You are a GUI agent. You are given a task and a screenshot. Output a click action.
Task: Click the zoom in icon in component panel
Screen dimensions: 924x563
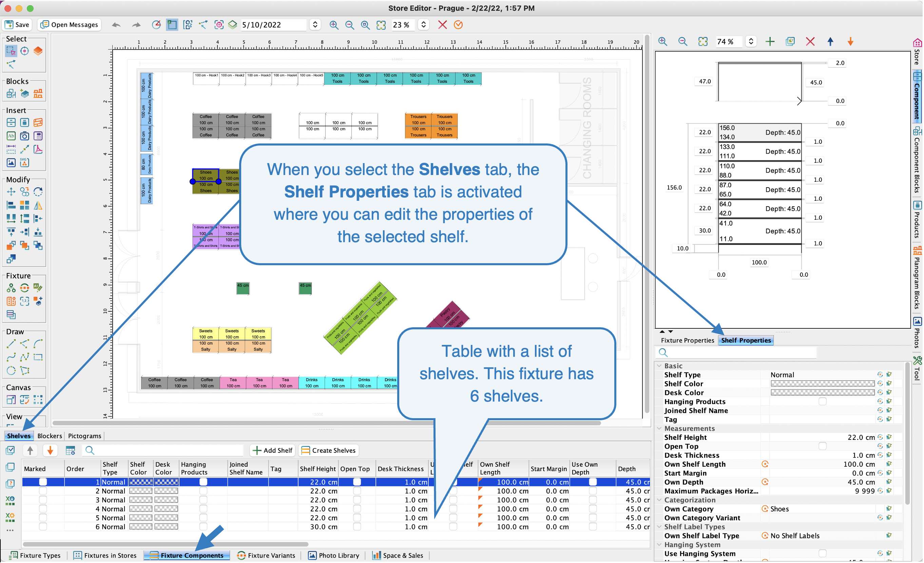pos(662,41)
